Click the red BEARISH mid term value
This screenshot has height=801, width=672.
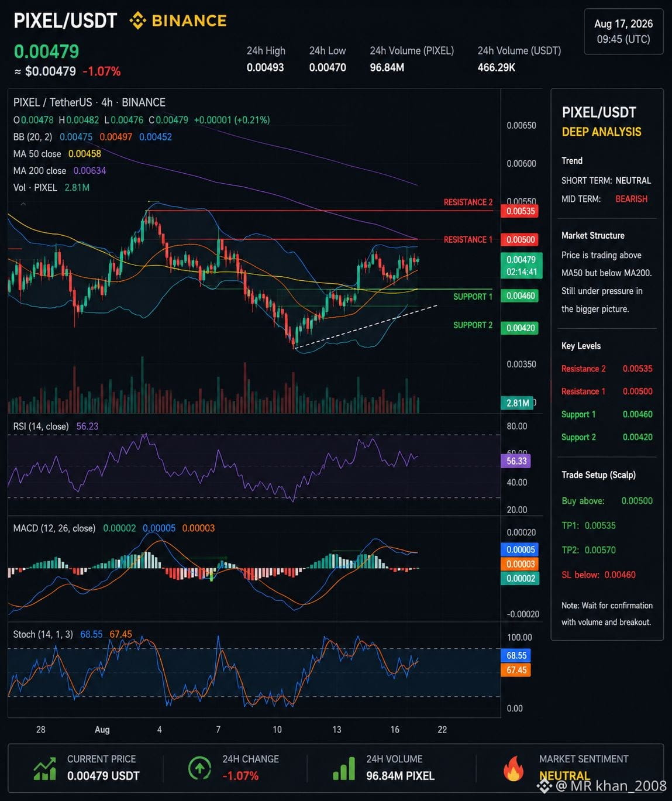[632, 199]
